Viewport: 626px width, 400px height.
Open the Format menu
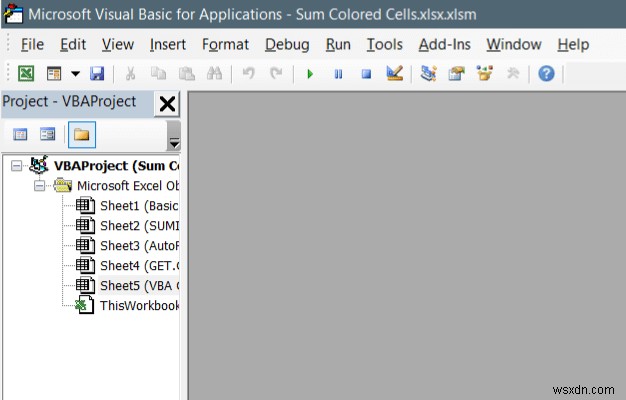[x=225, y=44]
